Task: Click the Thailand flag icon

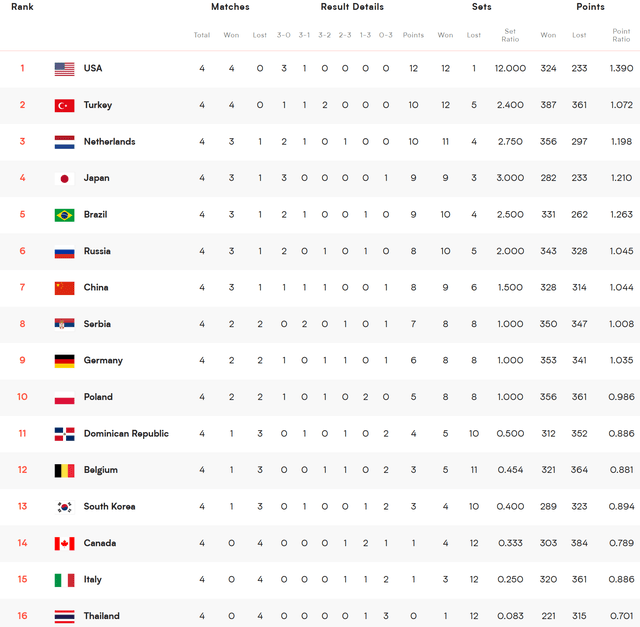Action: coord(64,616)
